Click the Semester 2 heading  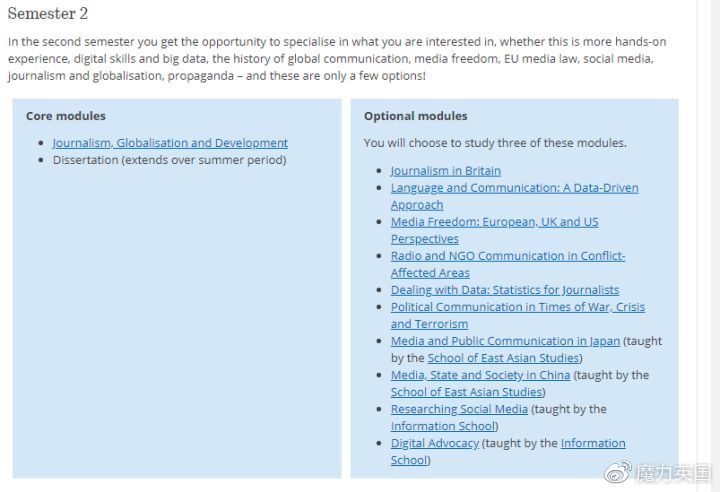pos(48,13)
